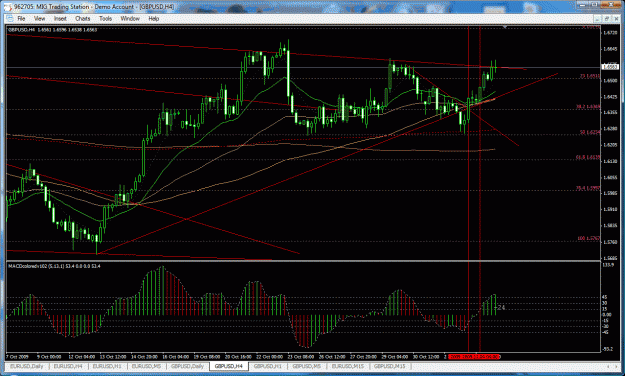Click the GBPUSD,H4 price header text
This screenshot has height=376, width=625.
click(x=53, y=30)
